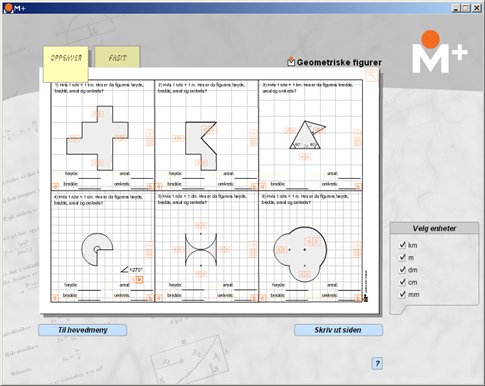Click the Velg enheter panel header
The width and height of the screenshot is (485, 386).
[x=434, y=228]
